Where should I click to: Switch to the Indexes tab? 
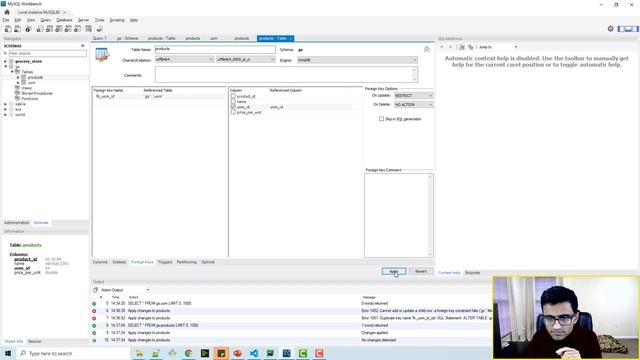tap(119, 262)
